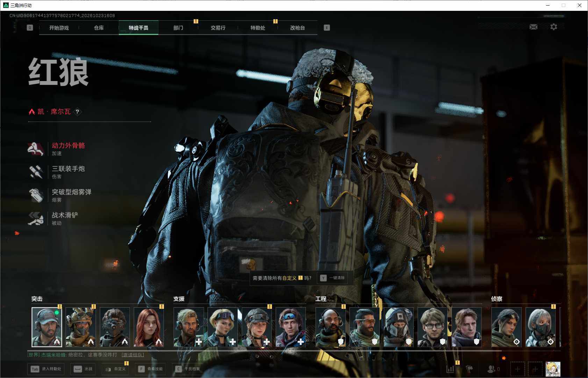Open the player avatar at bottom right
The height and width of the screenshot is (378, 588).
click(553, 369)
